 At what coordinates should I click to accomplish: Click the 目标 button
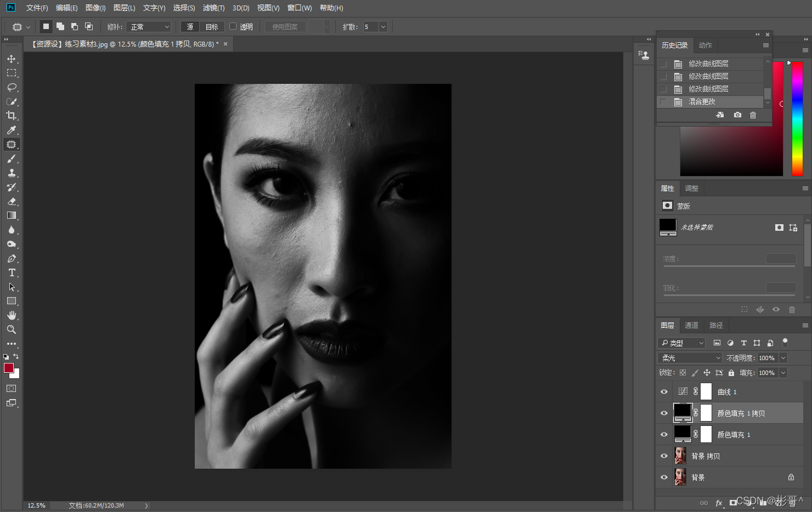pos(212,27)
